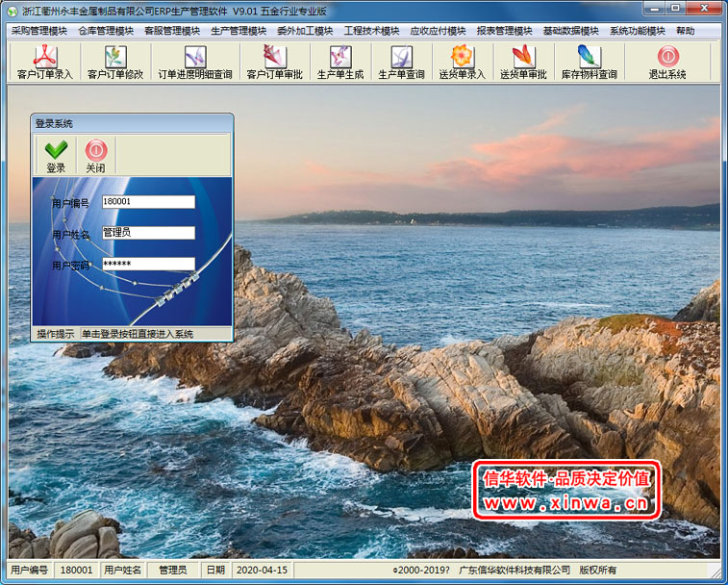Screen dimensions: 728x585
Task: Click status bar 日期 label
Action: click(215, 570)
